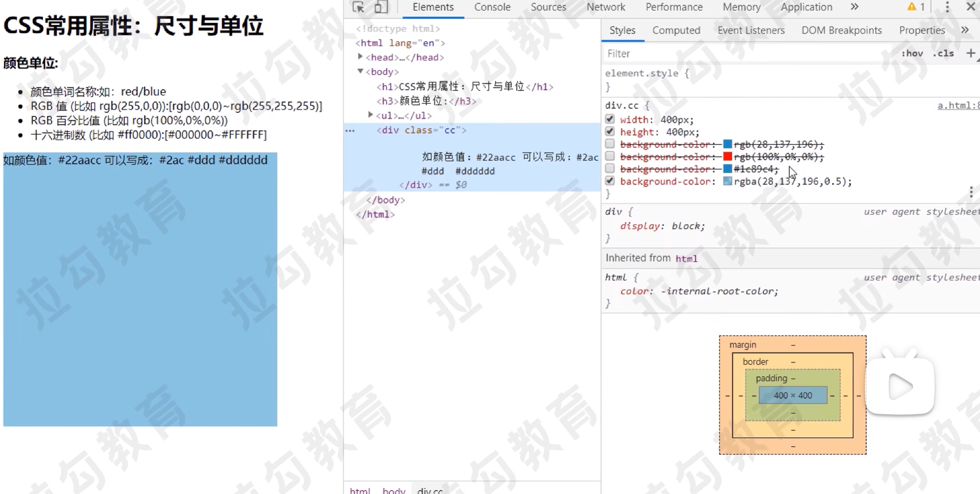Open the Computed styles tab

pos(676,30)
